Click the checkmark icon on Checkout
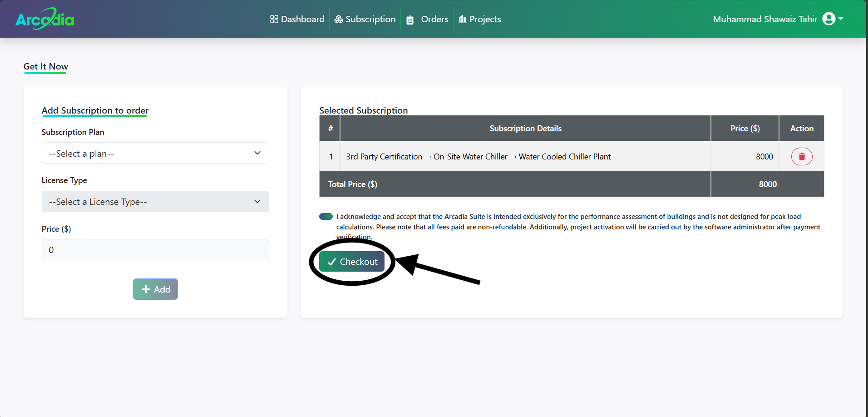Viewport: 868px width, 417px height. (x=332, y=262)
